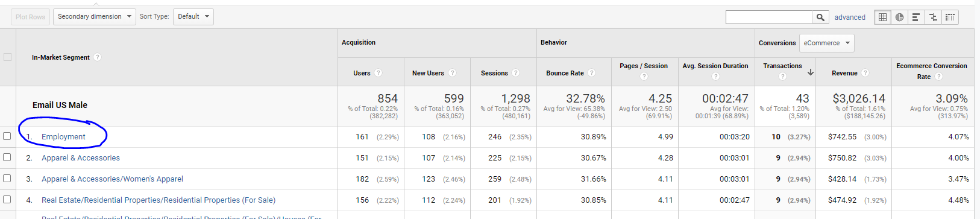Open the Secondary dimension dropdown

click(x=94, y=17)
